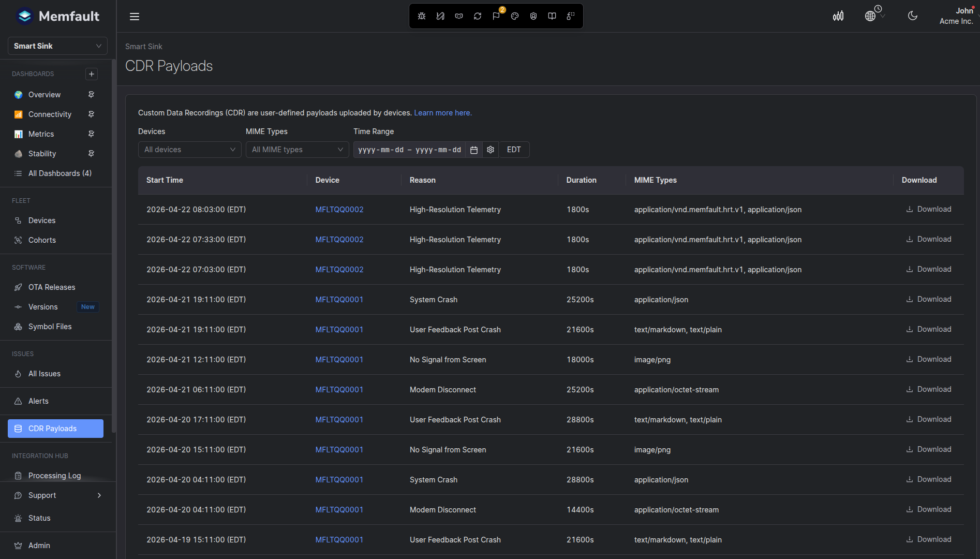Open the Metrics dashboard
Image resolution: width=980 pixels, height=559 pixels.
(x=41, y=134)
